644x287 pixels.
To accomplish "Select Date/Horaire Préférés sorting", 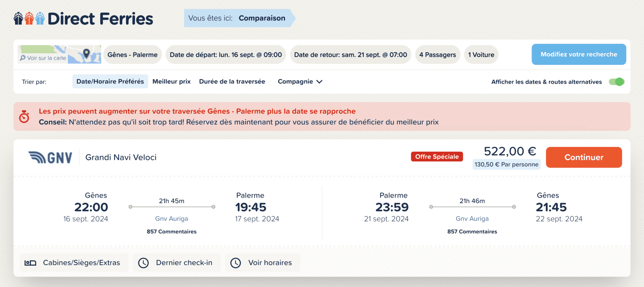I will pyautogui.click(x=110, y=81).
